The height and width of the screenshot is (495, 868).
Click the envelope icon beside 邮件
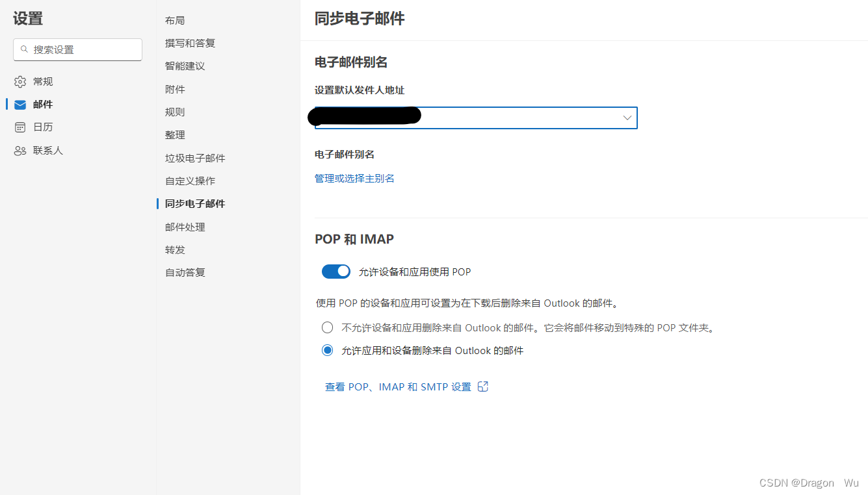click(x=20, y=105)
